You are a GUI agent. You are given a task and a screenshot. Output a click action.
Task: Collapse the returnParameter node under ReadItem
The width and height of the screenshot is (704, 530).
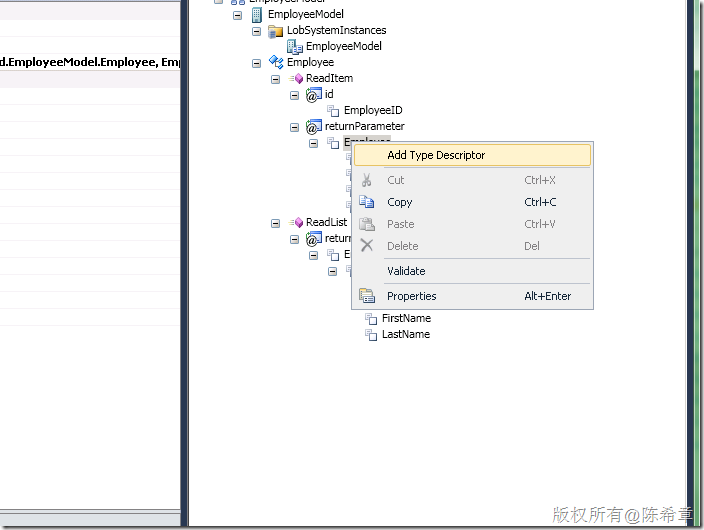click(x=294, y=128)
